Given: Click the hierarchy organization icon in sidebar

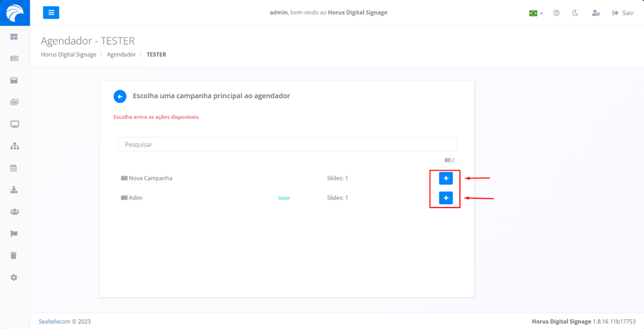Looking at the screenshot, I should pyautogui.click(x=14, y=146).
